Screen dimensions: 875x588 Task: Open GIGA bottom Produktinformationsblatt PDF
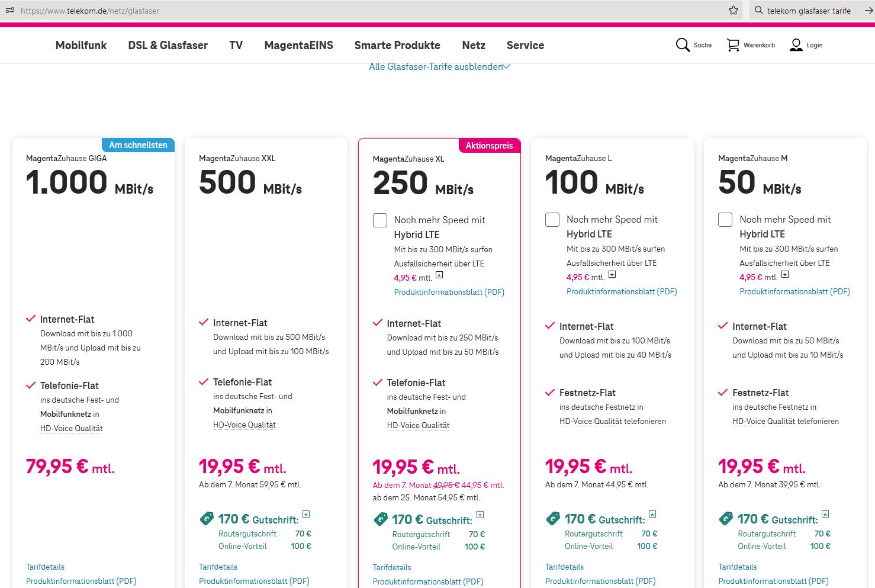click(x=81, y=581)
